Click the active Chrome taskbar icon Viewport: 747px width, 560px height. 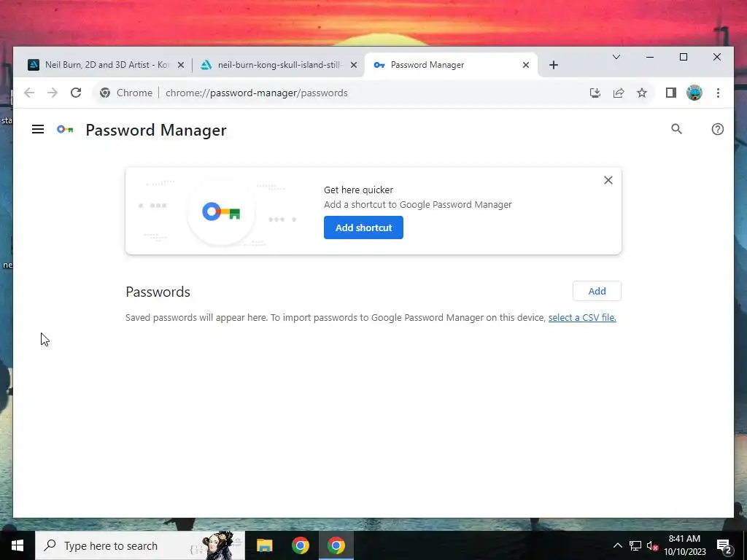pos(336,545)
